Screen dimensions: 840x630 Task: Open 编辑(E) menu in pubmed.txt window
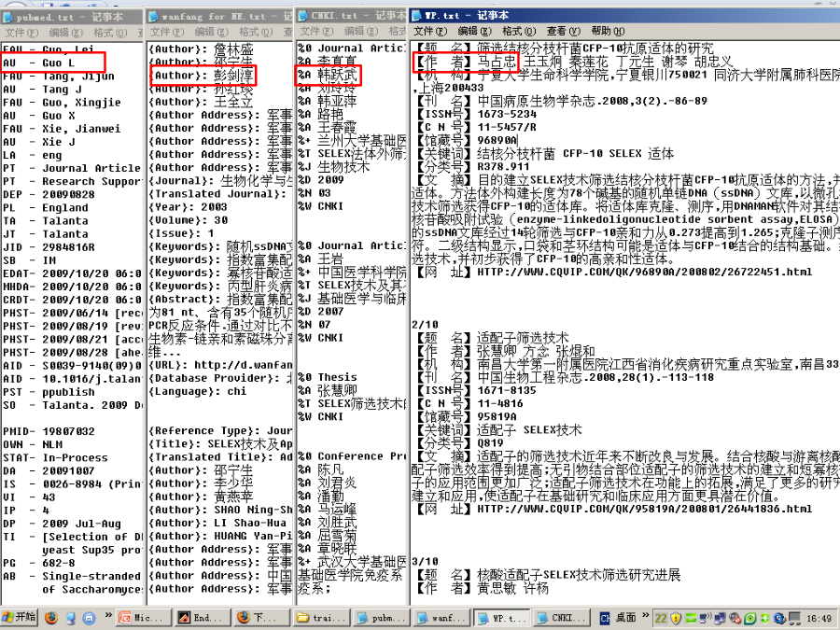pos(66,32)
